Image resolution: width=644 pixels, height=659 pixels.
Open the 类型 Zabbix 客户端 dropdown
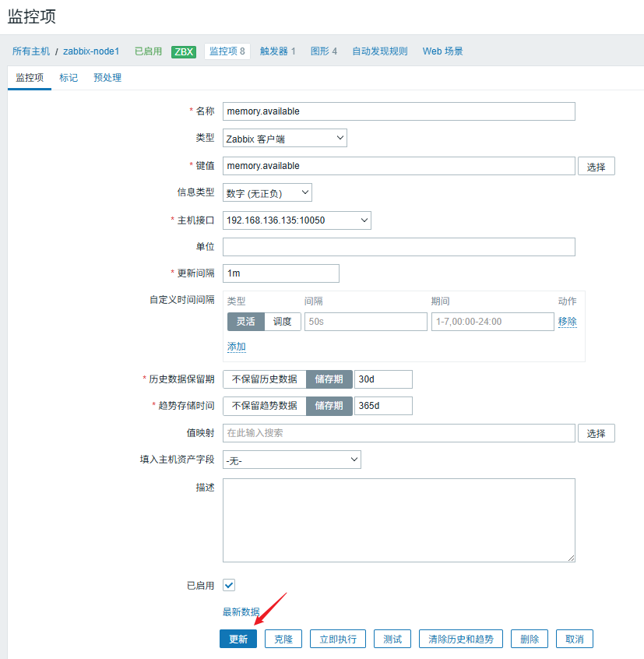(x=285, y=138)
